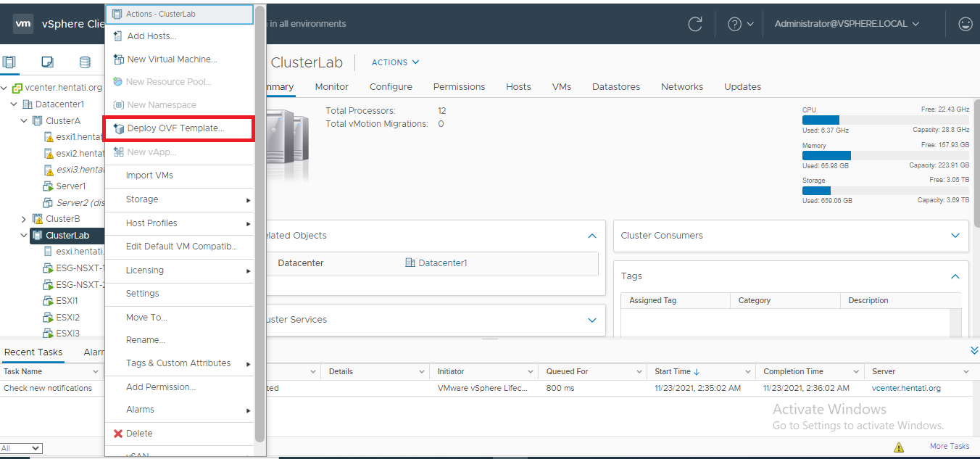Collapse the Recent Tasks panel double chevron
The image size is (980, 459).
pyautogui.click(x=974, y=351)
